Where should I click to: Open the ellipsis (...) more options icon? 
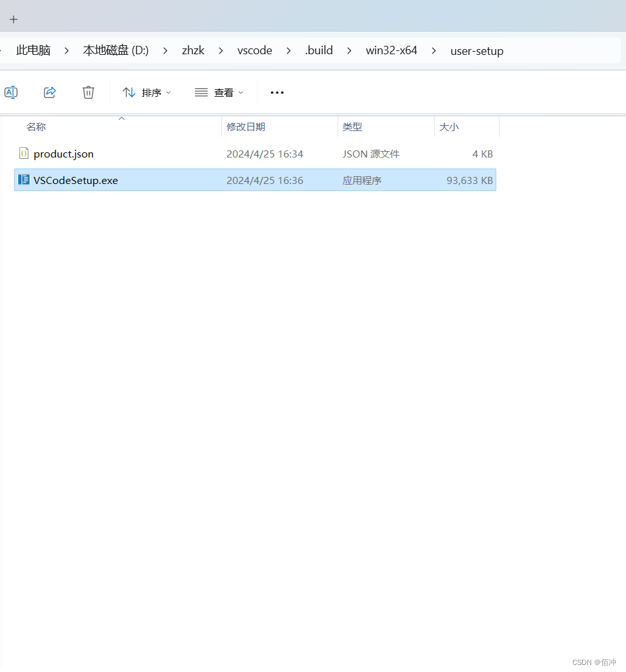pyautogui.click(x=277, y=92)
